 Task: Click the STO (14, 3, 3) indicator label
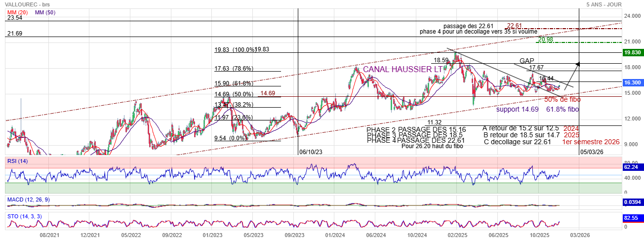click(24, 216)
